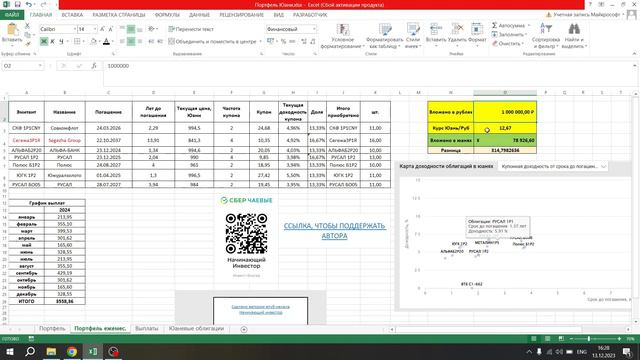The height and width of the screenshot is (360, 640).
Task: Open Sort and Filter (Сортировка и фильтр)
Action: pyautogui.click(x=546, y=36)
